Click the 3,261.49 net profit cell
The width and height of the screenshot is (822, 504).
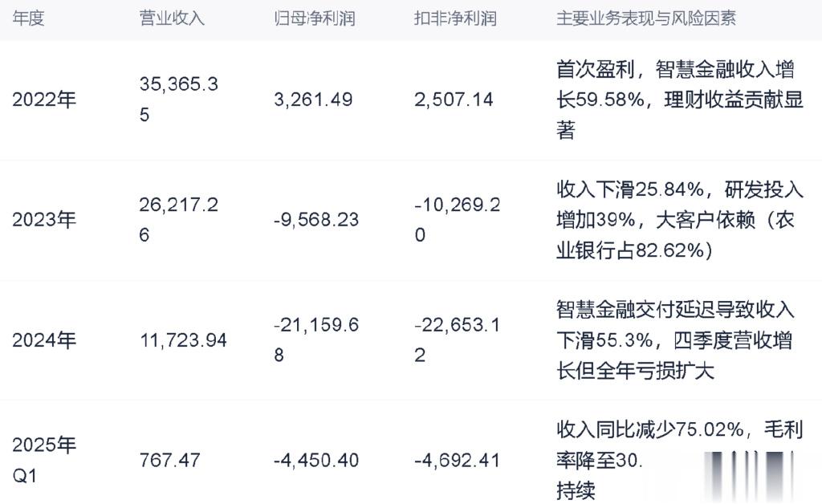coord(313,99)
